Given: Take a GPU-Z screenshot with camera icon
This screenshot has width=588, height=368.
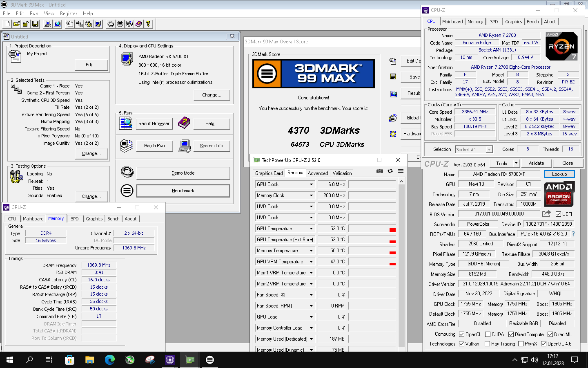Looking at the screenshot, I should click(x=380, y=171).
